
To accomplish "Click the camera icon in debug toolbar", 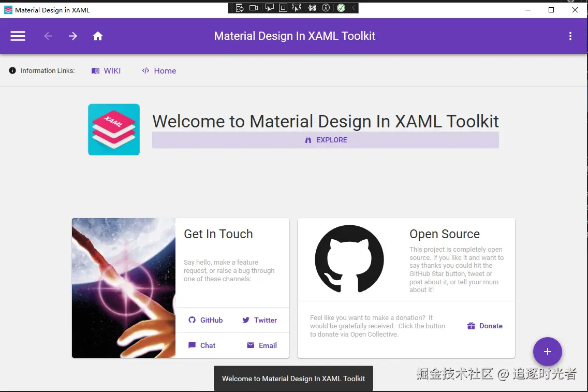I will 254,8.
